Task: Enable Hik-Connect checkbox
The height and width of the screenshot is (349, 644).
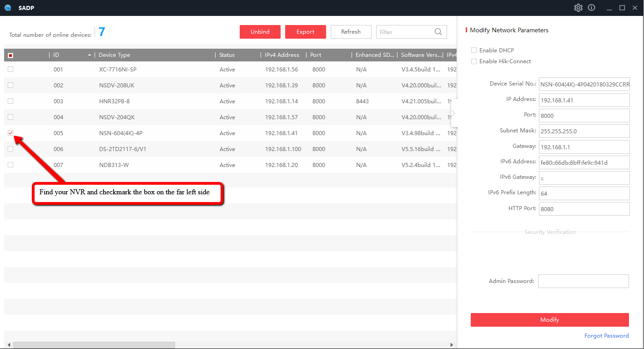Action: [x=474, y=61]
